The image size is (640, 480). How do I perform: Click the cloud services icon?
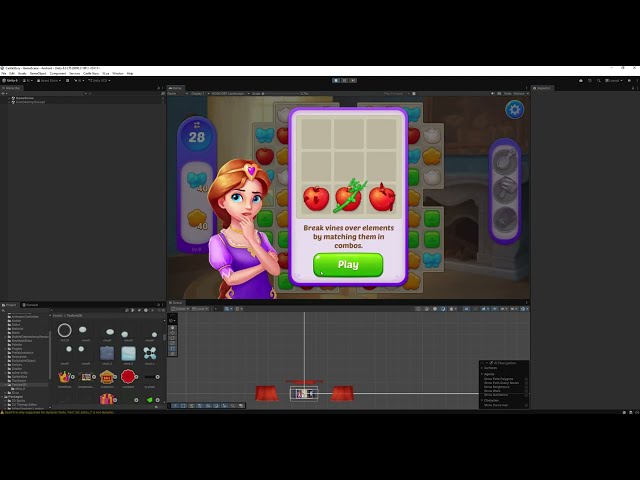coord(581,81)
